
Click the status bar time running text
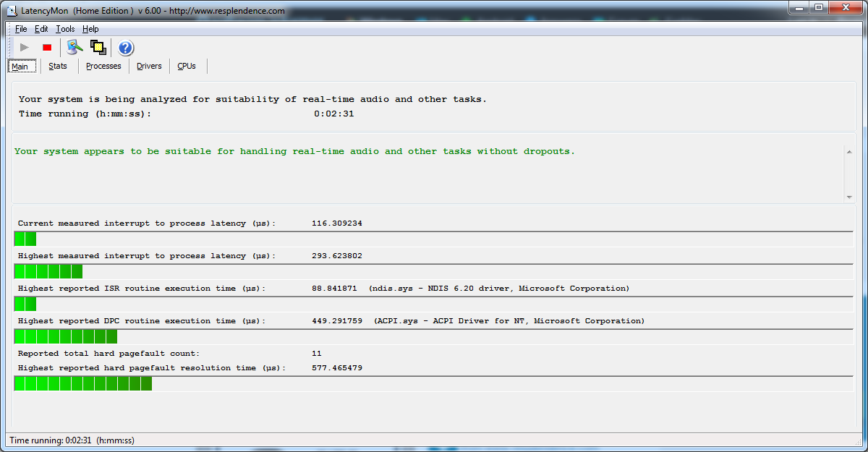[72, 440]
